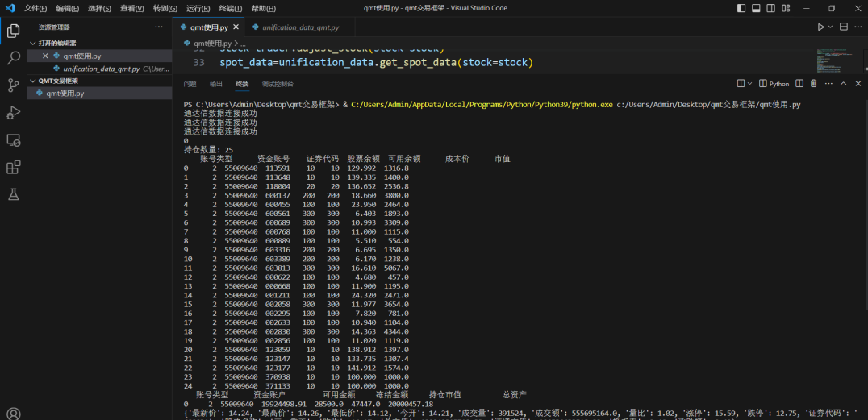Open terminal launch profile dropdown arrow
The image size is (868, 420).
coord(750,84)
